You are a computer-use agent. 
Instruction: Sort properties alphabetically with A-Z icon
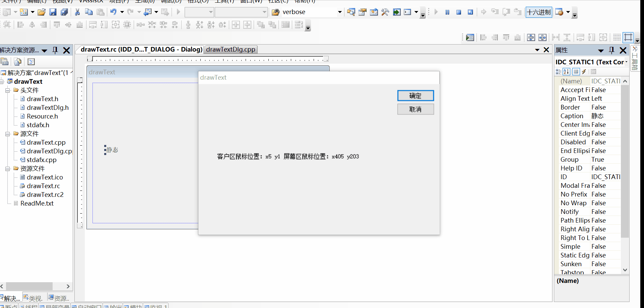[x=567, y=72]
